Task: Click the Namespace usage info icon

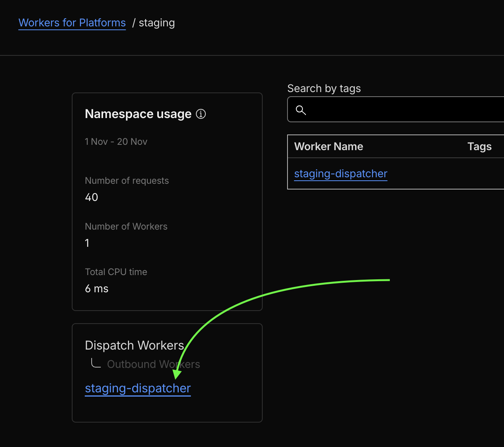Action: pyautogui.click(x=201, y=114)
